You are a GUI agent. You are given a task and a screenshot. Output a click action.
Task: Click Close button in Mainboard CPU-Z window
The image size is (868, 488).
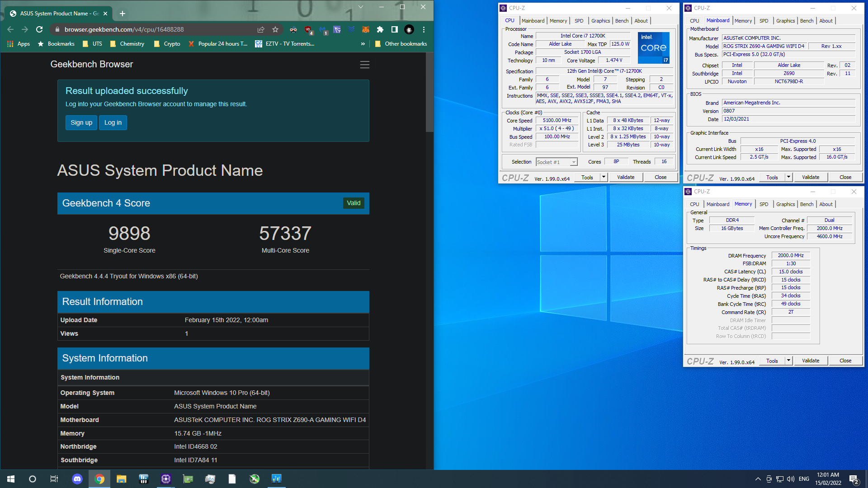(x=845, y=177)
